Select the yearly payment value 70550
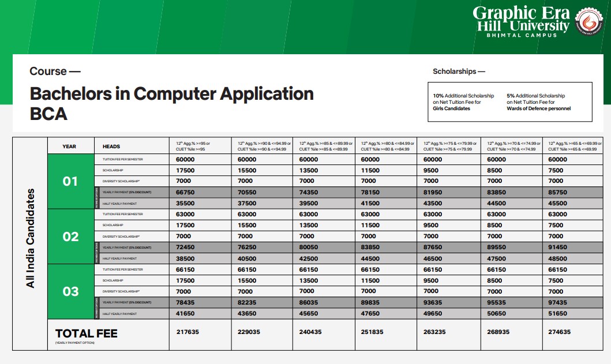Screen dimensions: 611x364 247,192
